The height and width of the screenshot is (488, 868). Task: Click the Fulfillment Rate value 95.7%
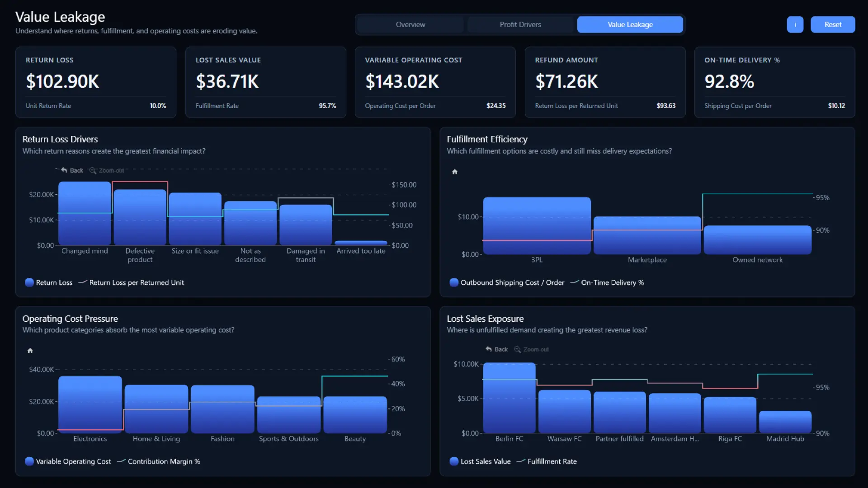tap(327, 106)
